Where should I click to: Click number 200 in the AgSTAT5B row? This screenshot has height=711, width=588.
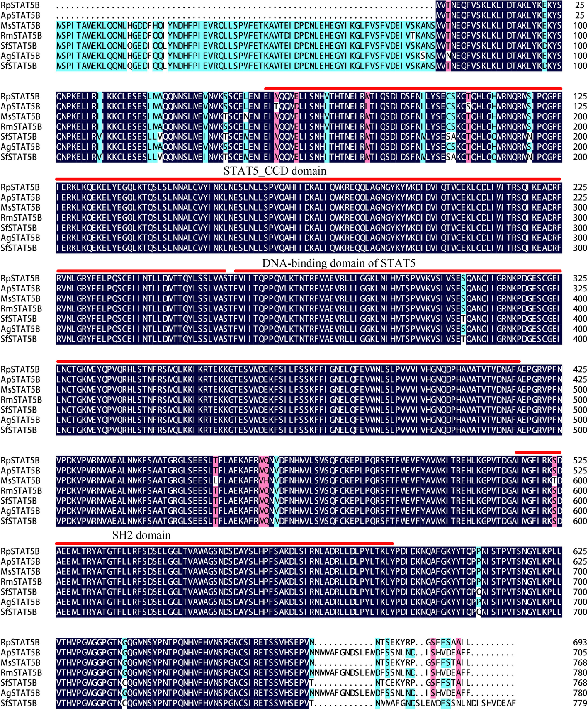(580, 147)
